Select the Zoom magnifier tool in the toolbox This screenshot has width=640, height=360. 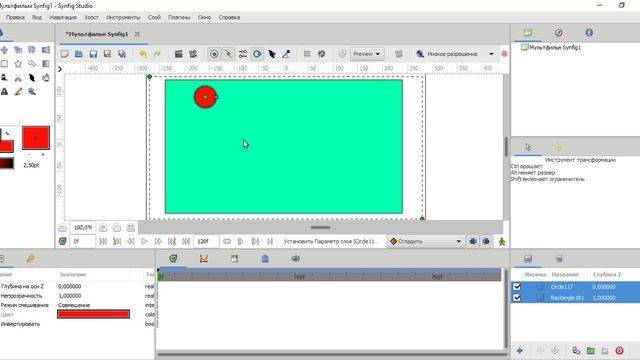32,91
